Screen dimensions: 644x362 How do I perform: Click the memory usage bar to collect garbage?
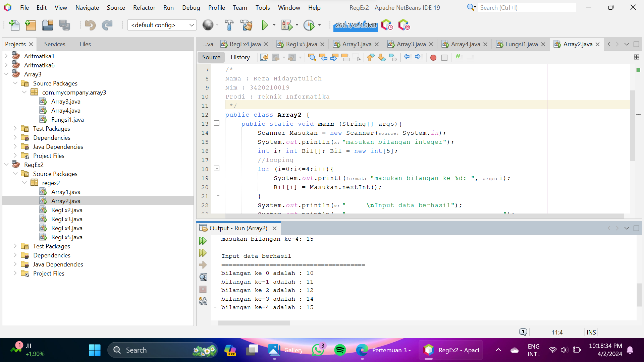[x=356, y=25]
